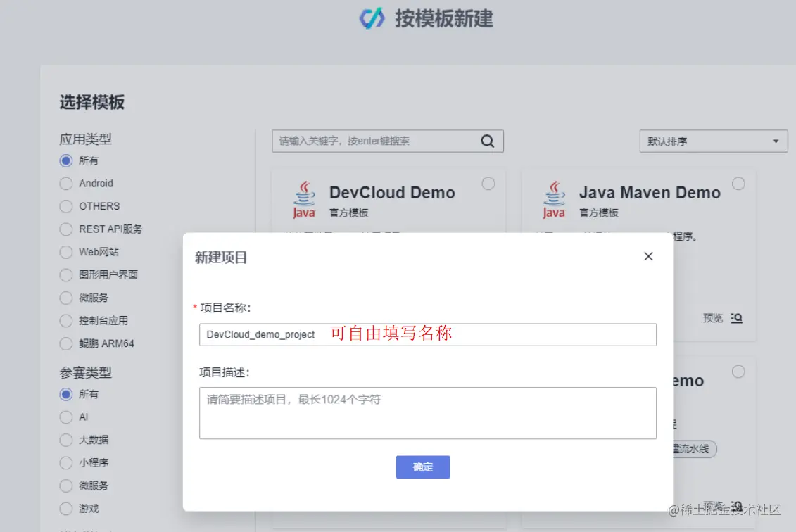Image resolution: width=796 pixels, height=532 pixels.
Task: Click 官方模板 label under DevCloud Demo
Action: tap(349, 213)
